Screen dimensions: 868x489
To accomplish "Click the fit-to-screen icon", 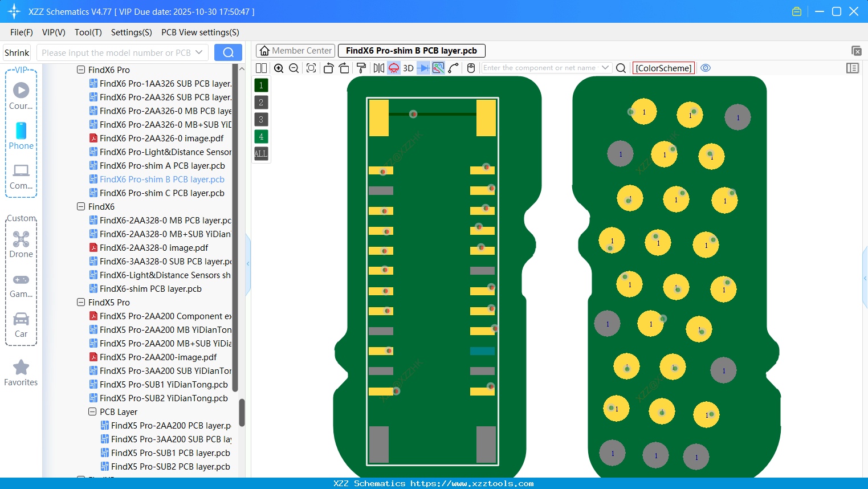I will tap(311, 68).
